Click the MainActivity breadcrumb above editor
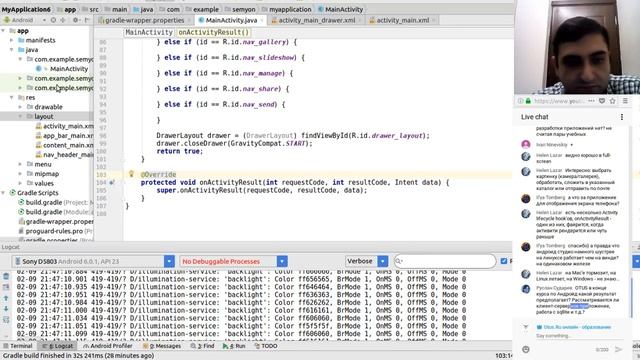The width and height of the screenshot is (640, 360). point(149,32)
